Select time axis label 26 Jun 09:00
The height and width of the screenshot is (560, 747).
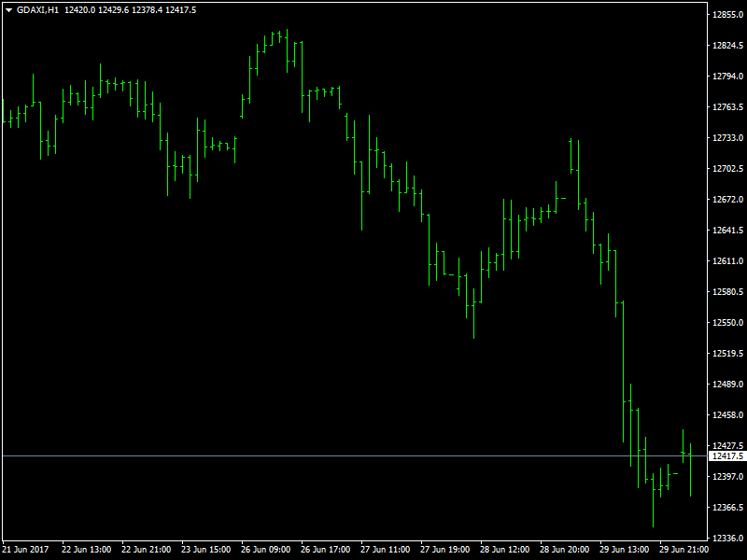coord(266,550)
